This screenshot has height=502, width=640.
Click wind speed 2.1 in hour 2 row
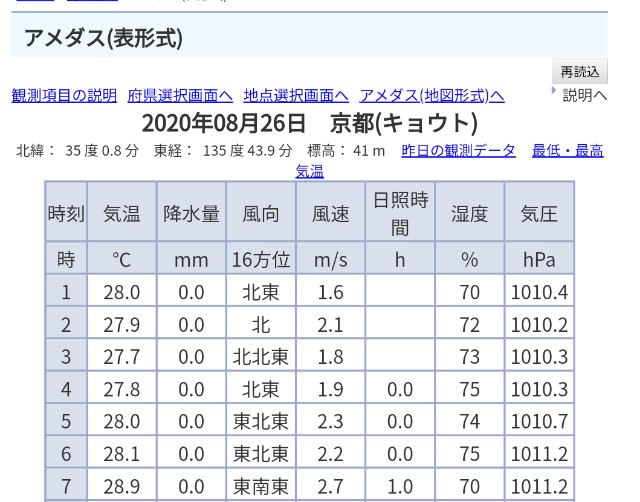click(x=331, y=323)
